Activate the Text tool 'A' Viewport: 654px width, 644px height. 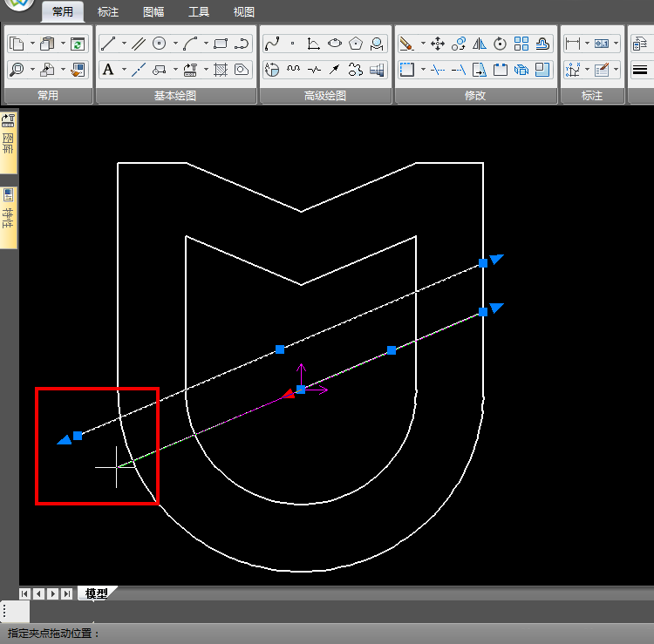[108, 70]
